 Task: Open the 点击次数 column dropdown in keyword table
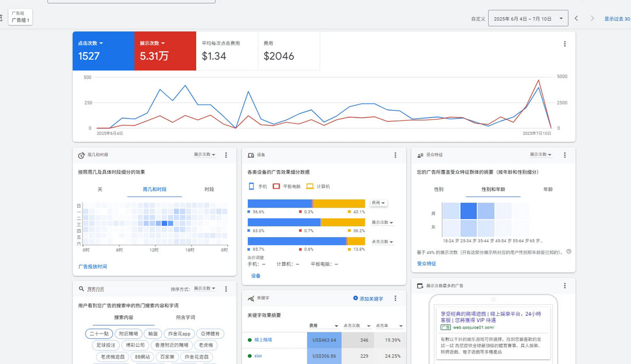pyautogui.click(x=357, y=326)
